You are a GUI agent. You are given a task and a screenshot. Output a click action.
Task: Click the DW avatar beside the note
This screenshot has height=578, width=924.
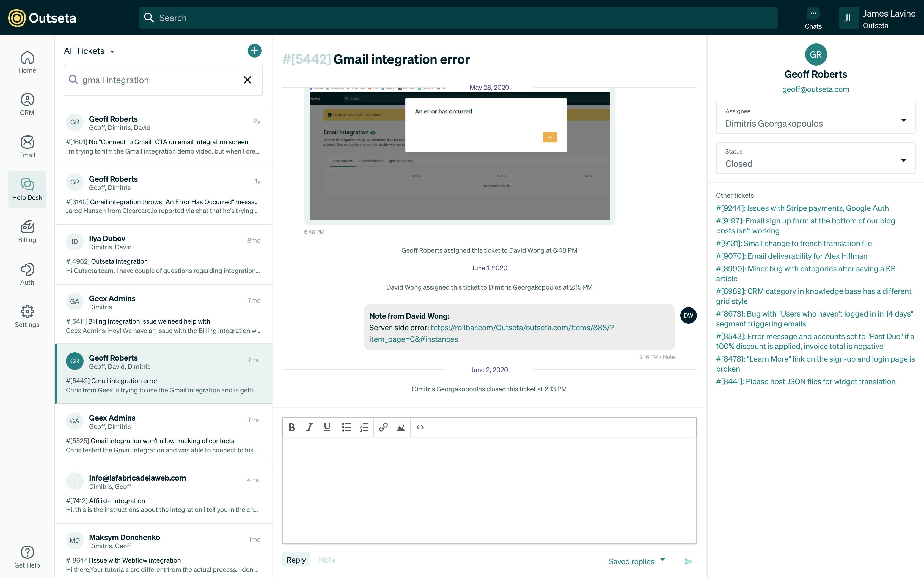(688, 315)
